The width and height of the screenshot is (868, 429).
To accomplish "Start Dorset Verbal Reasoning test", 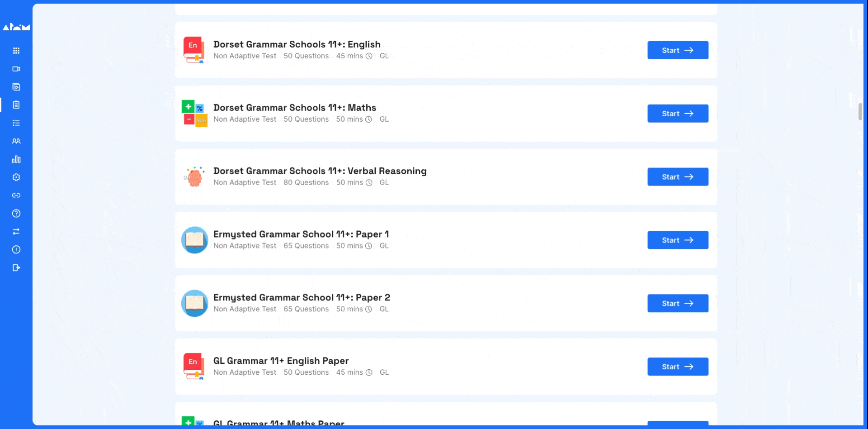I will [678, 177].
